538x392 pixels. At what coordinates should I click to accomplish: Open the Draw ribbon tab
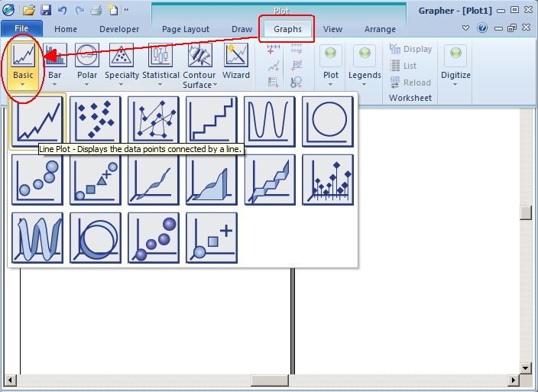[x=242, y=29]
